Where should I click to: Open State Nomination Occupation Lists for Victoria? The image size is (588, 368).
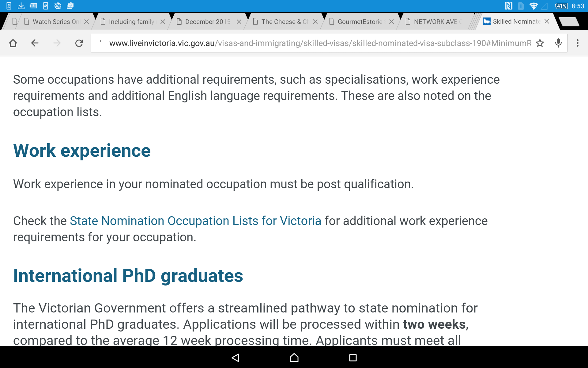click(195, 221)
